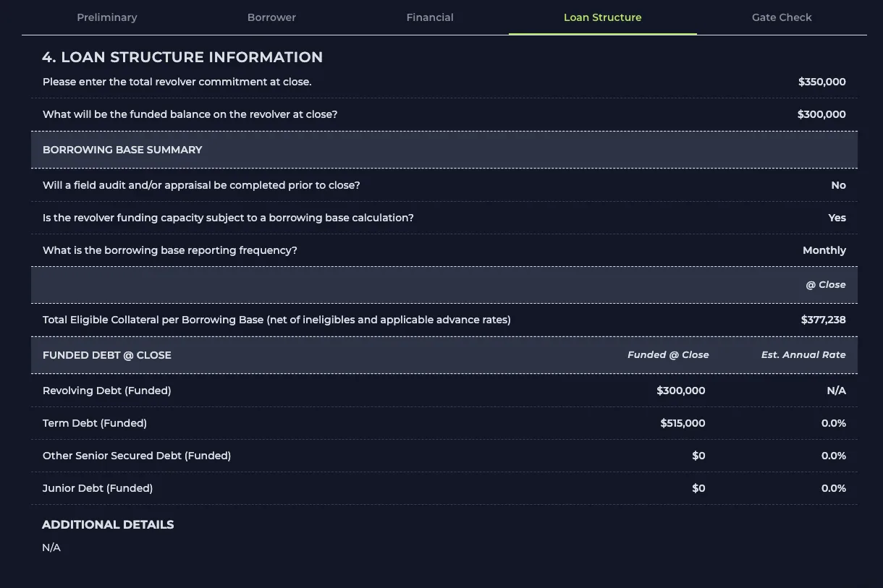Click the 'Funded @ Close' column header

(668, 355)
